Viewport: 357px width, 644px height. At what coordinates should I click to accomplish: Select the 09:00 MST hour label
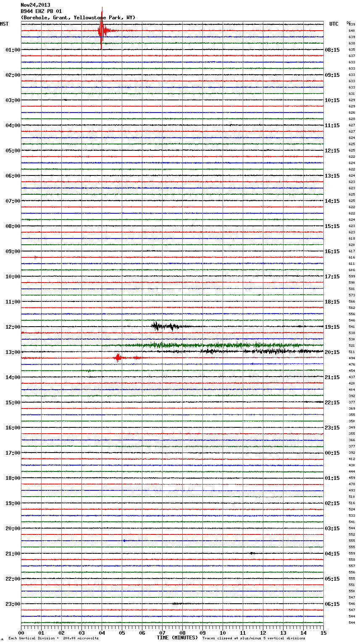point(13,251)
